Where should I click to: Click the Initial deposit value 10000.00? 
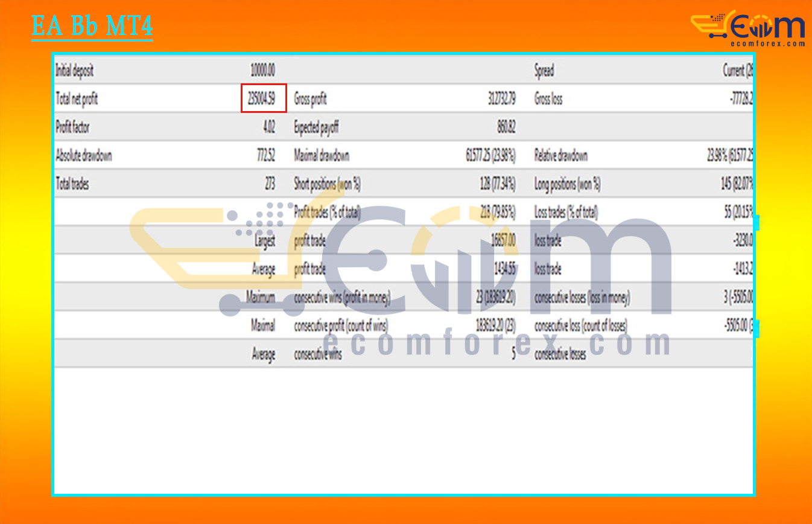point(261,71)
